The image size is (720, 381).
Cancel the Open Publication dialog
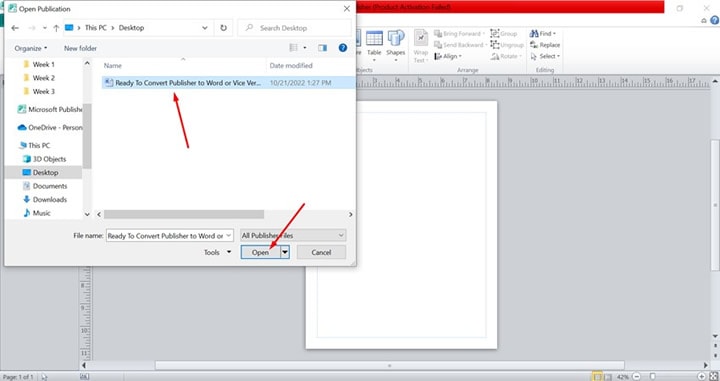coord(321,252)
